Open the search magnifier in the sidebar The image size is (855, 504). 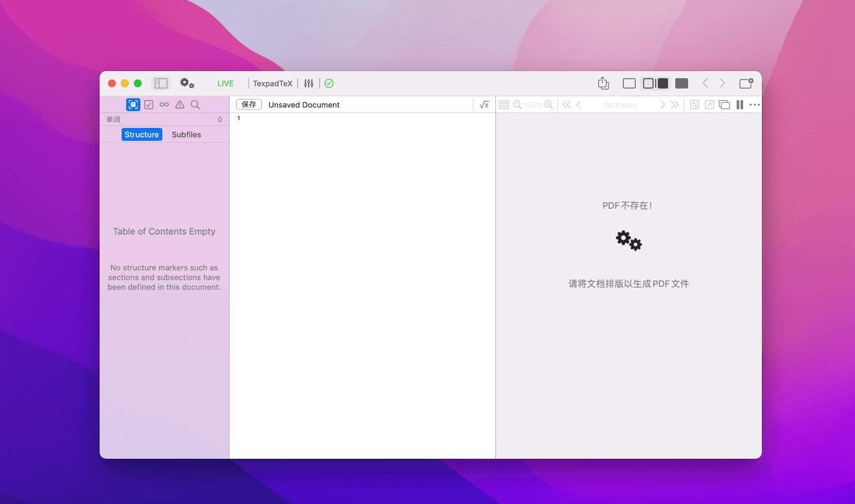click(195, 105)
